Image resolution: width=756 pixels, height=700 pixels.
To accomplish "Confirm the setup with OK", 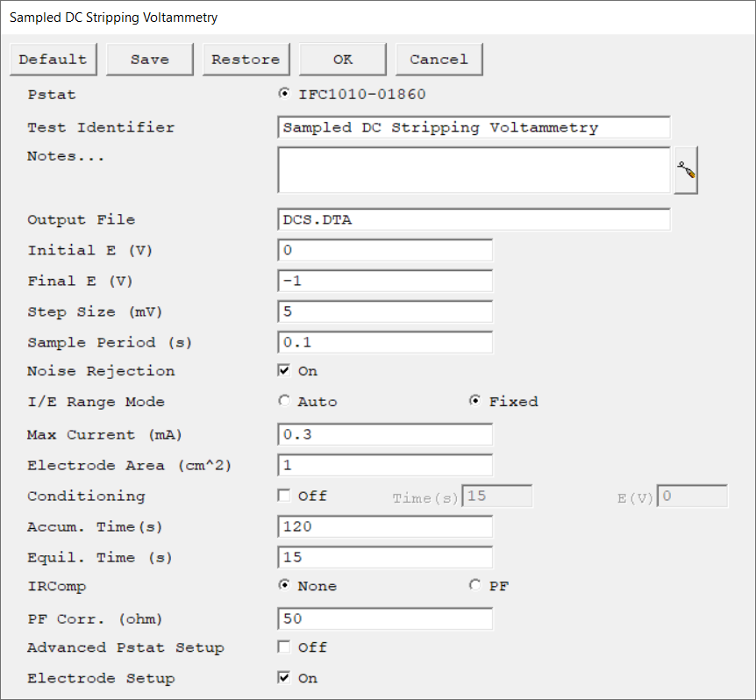I will (342, 60).
